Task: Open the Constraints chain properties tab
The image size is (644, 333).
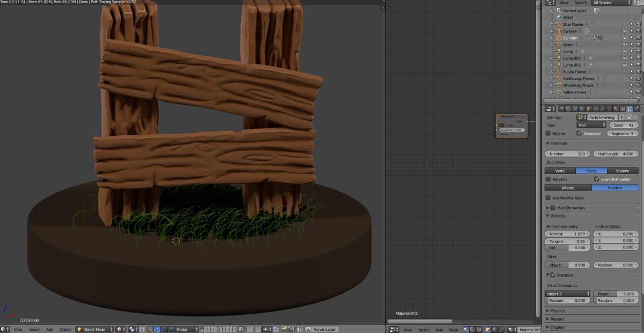Action: (596, 108)
